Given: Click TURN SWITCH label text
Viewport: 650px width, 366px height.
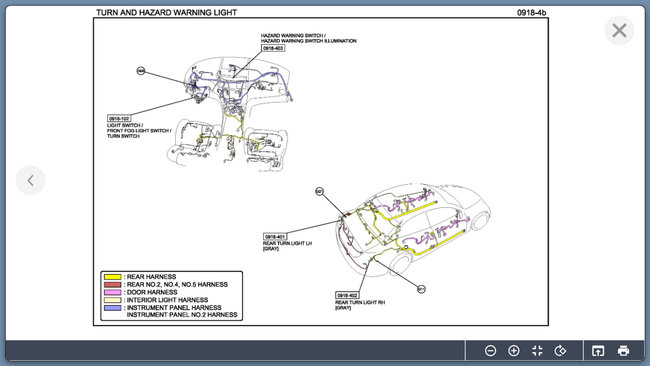Looking at the screenshot, I should pyautogui.click(x=123, y=136).
